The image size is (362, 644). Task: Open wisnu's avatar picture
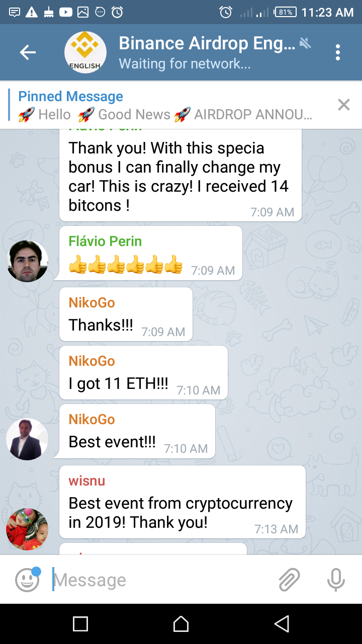click(27, 529)
